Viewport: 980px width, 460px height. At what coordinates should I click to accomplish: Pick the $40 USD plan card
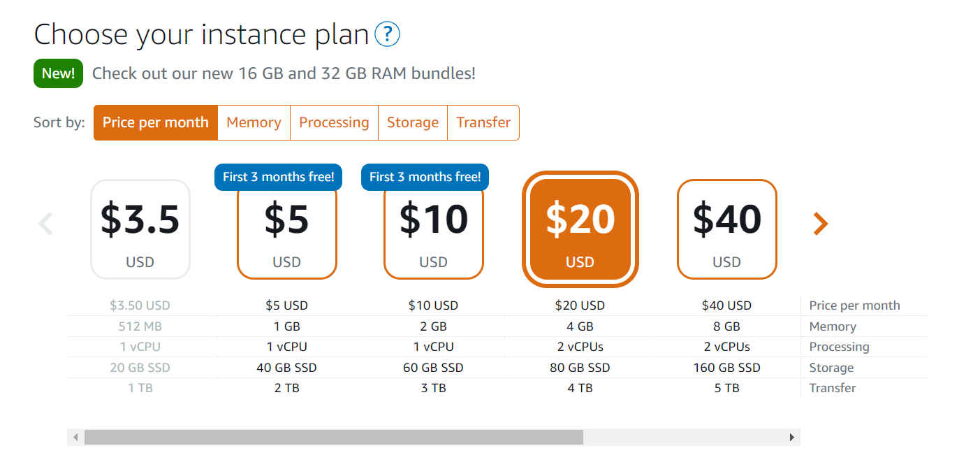point(727,229)
